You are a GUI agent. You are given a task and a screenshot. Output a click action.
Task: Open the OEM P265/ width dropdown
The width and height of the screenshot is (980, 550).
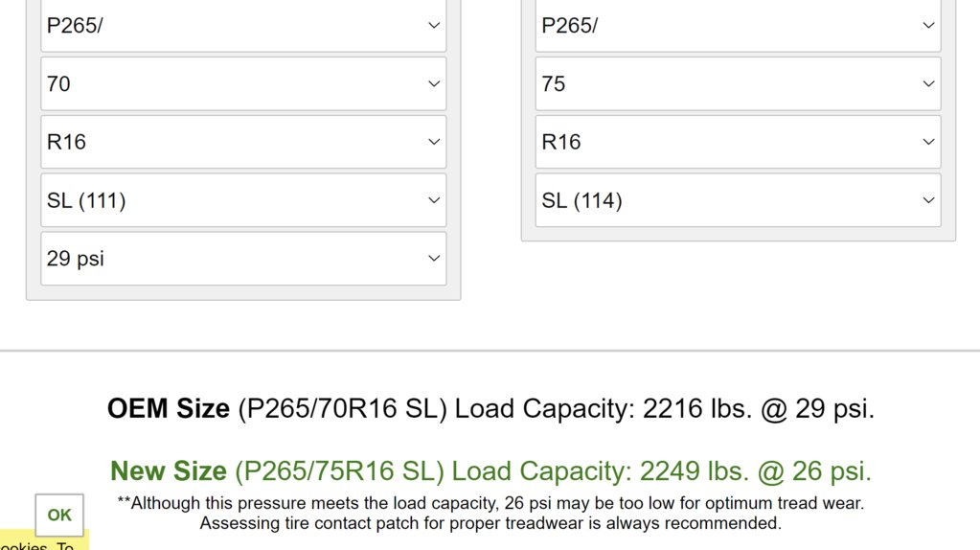pos(243,25)
